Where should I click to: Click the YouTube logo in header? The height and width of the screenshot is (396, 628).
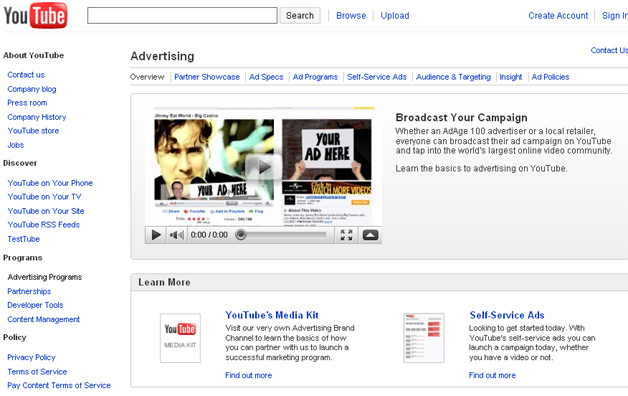[35, 15]
